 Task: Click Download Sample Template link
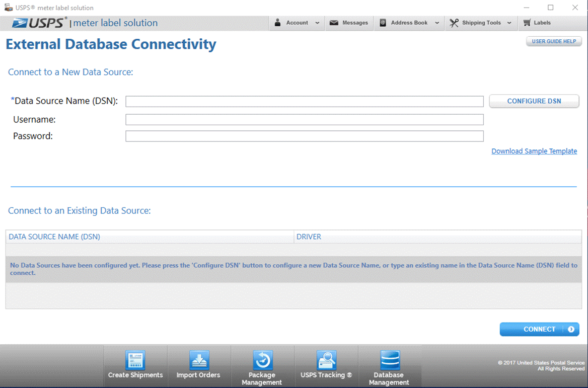[534, 151]
